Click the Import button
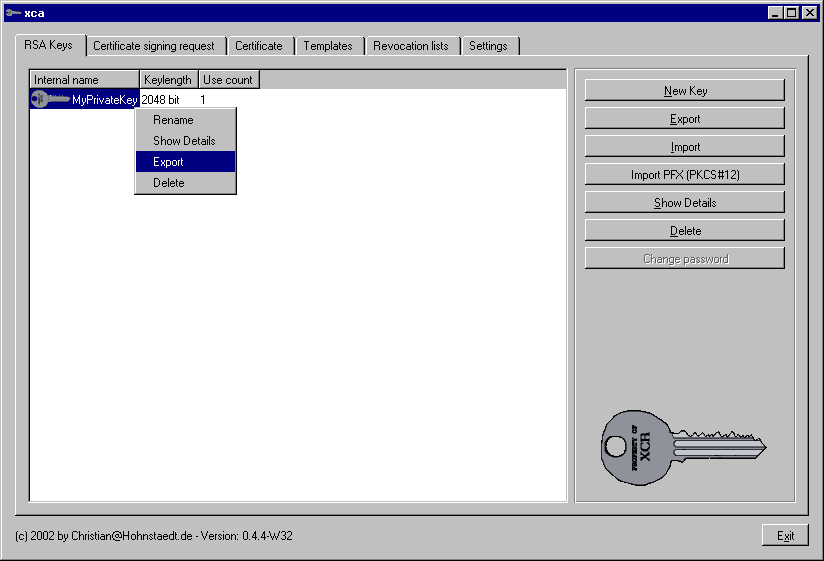824x561 pixels. point(685,147)
